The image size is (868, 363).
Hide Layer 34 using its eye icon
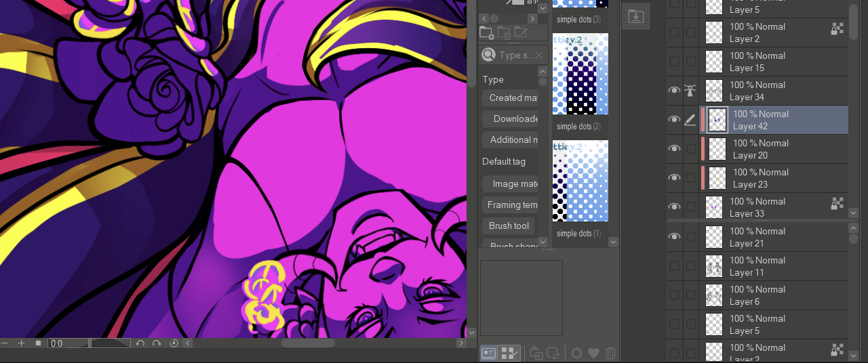(674, 90)
